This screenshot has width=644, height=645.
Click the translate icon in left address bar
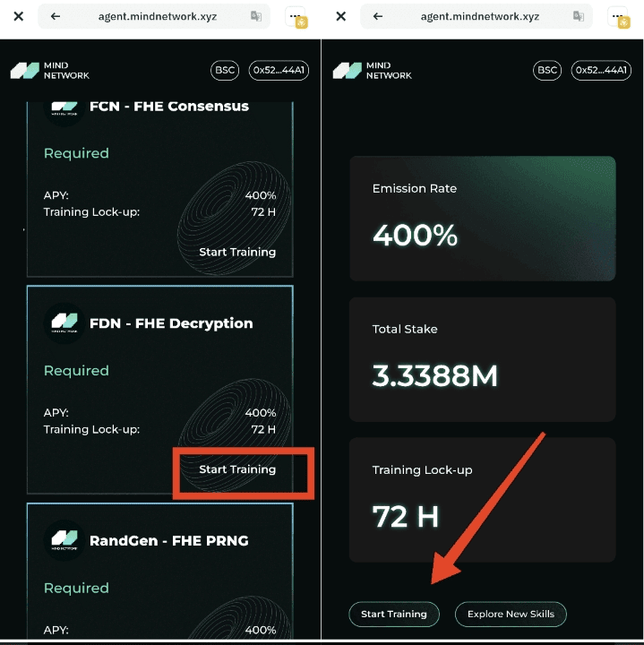tap(256, 16)
